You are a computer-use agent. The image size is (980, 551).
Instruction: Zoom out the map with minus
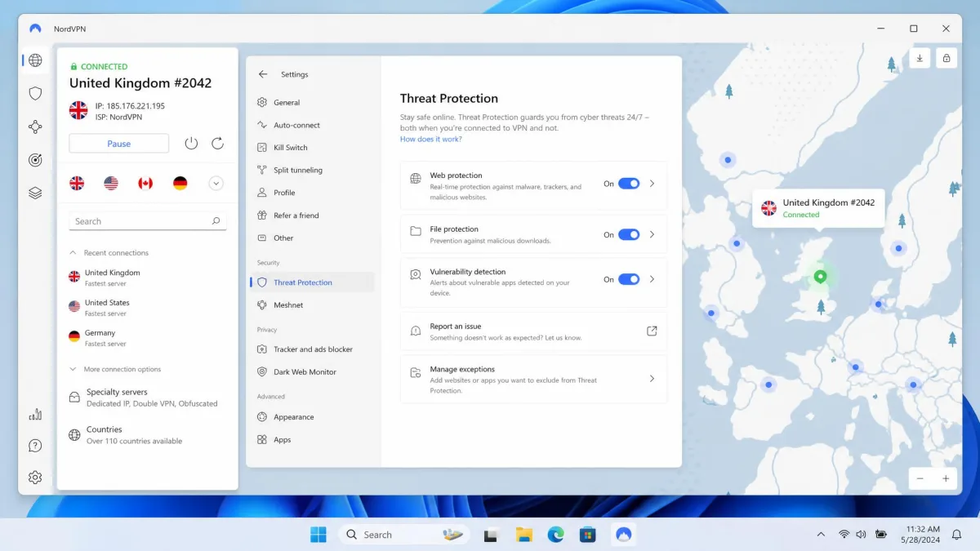[920, 479]
